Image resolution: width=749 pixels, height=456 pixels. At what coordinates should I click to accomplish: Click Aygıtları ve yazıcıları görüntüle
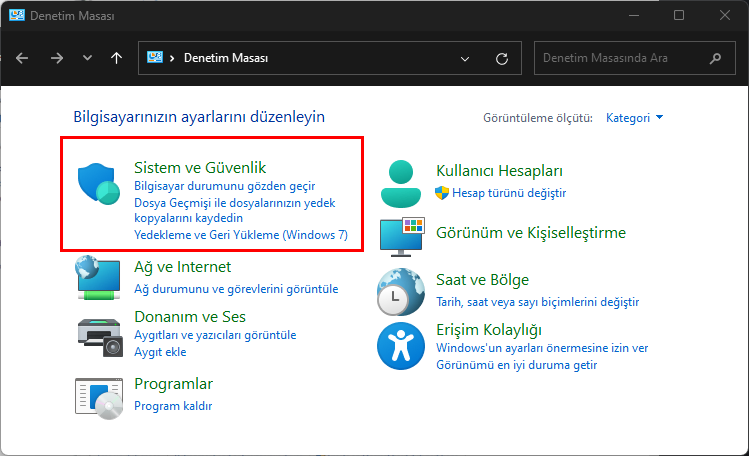(215, 335)
